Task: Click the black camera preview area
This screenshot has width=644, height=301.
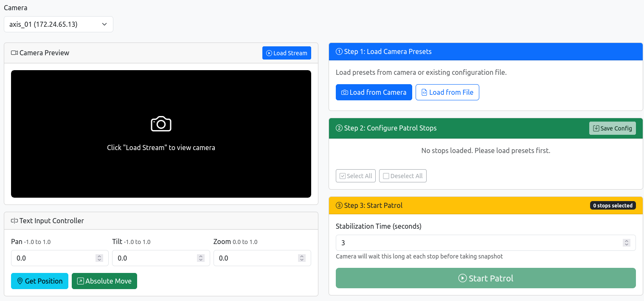Action: (161, 134)
